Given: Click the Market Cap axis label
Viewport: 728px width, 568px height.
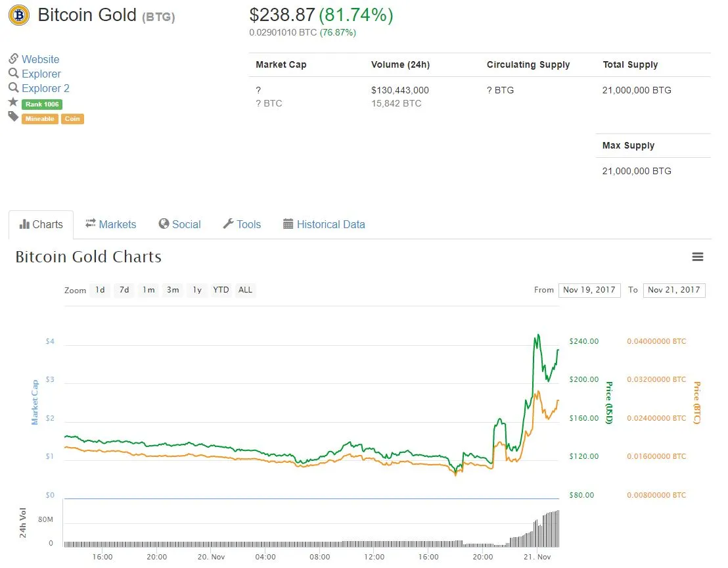Looking at the screenshot, I should point(35,402).
